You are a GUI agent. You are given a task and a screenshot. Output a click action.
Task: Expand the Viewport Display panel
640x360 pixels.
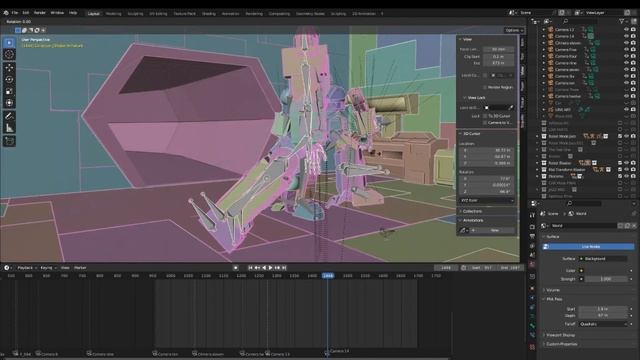(560, 335)
